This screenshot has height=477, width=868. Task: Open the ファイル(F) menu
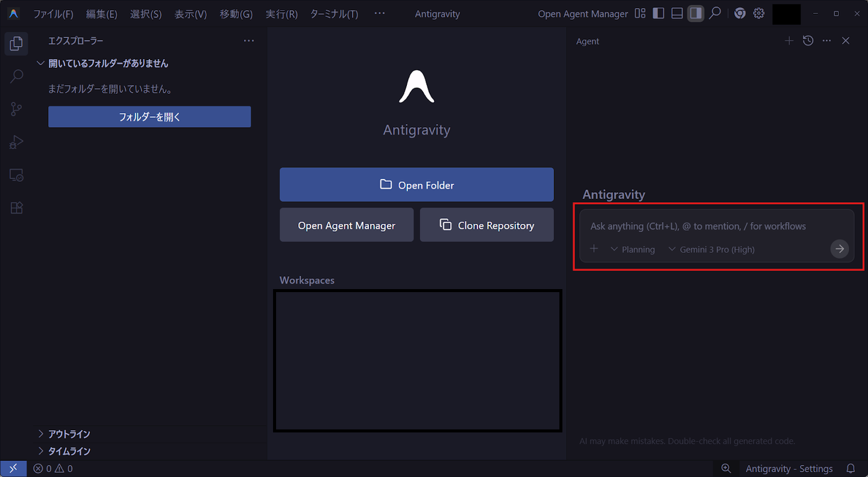pos(53,14)
